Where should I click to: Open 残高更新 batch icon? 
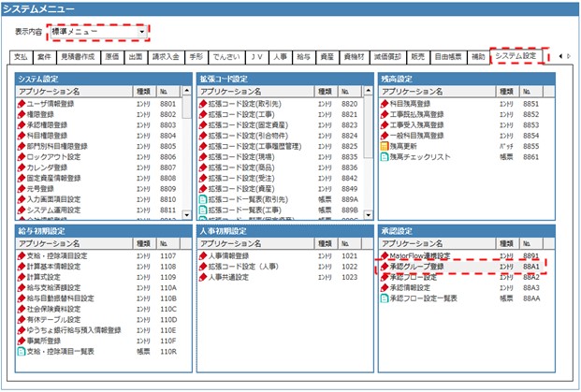(x=384, y=147)
